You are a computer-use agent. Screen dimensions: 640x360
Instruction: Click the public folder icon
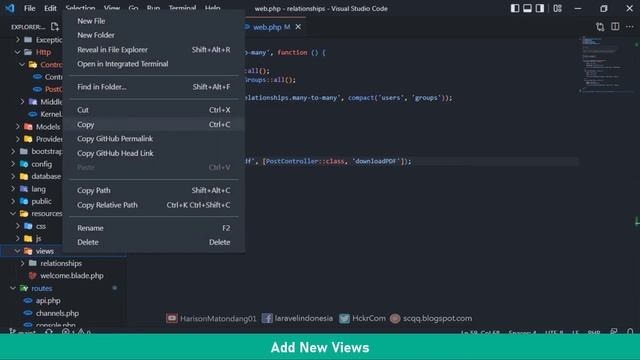(24, 201)
